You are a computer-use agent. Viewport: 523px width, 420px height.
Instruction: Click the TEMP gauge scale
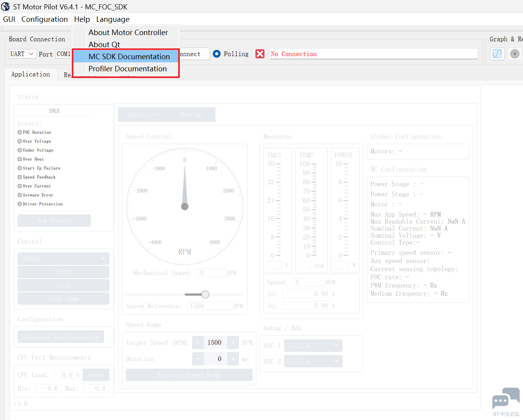pos(308,210)
